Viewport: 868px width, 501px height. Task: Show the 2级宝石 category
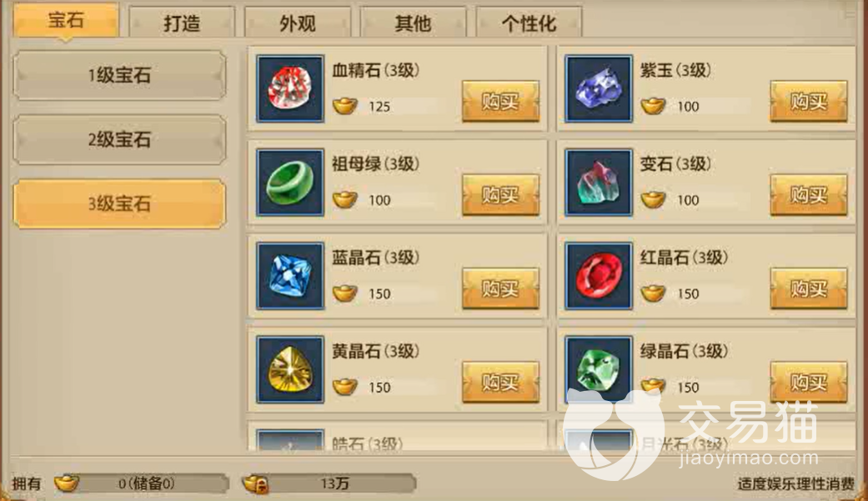point(119,139)
